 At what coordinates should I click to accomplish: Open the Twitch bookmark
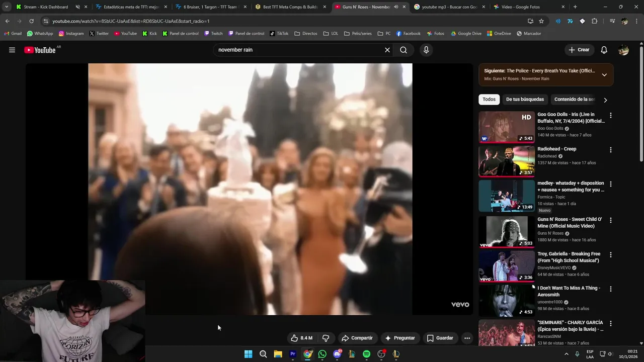(x=213, y=34)
